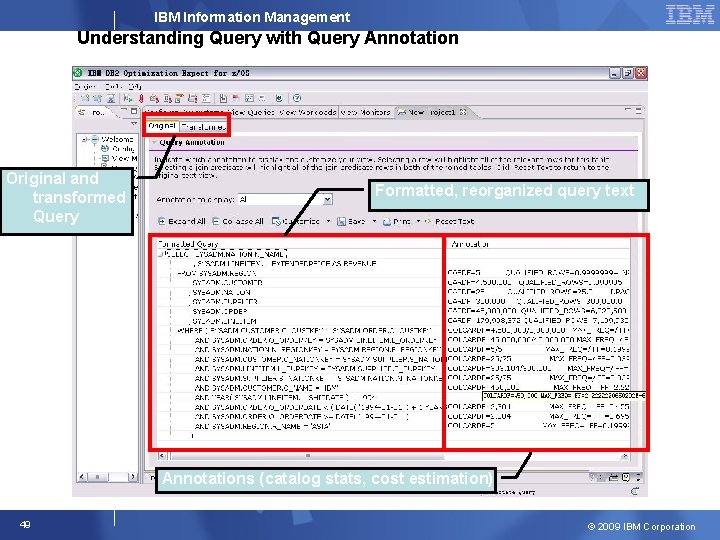
Task: Maximize the editor area
Action: click(x=638, y=110)
